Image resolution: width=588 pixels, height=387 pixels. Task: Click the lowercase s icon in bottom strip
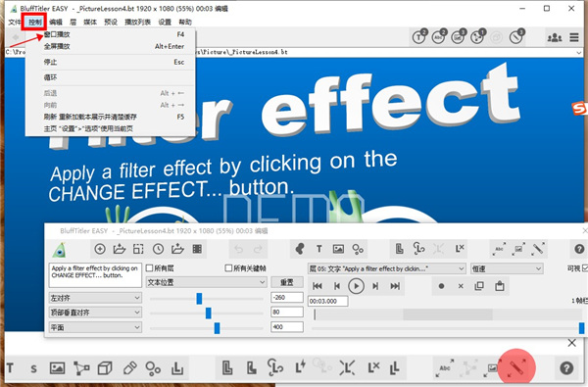(33, 368)
